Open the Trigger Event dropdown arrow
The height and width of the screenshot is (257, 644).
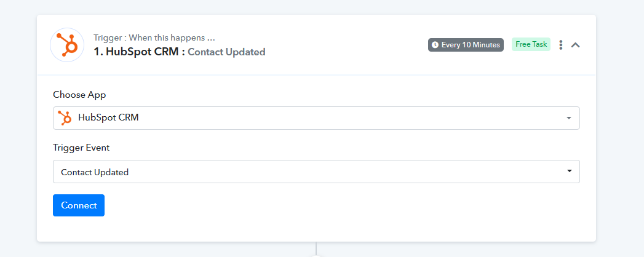569,171
